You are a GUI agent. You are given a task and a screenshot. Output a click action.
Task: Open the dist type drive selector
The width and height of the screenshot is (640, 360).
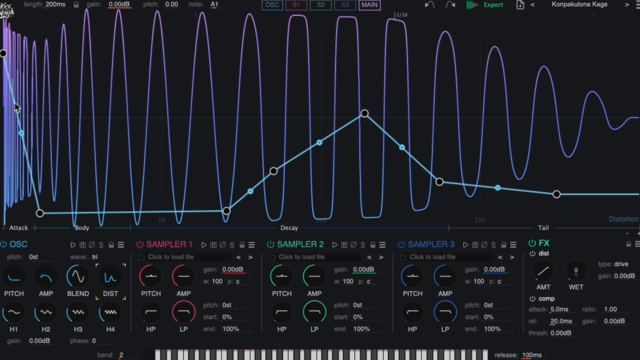coord(621,264)
